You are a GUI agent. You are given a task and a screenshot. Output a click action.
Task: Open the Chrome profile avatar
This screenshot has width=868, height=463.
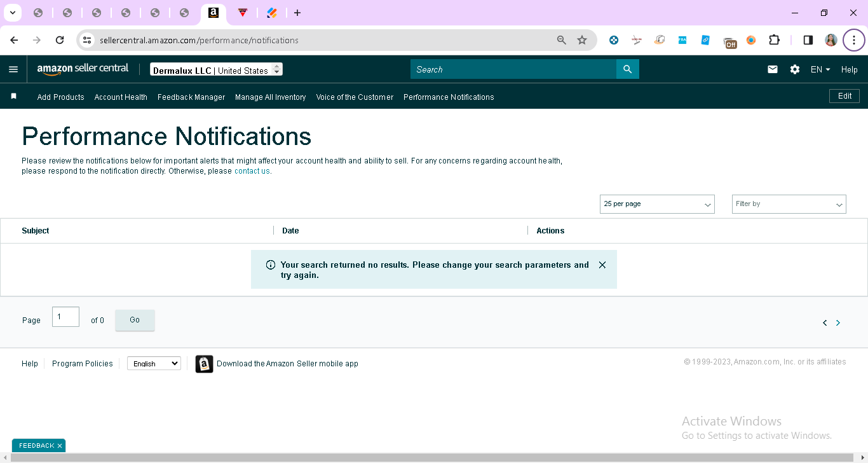[831, 40]
